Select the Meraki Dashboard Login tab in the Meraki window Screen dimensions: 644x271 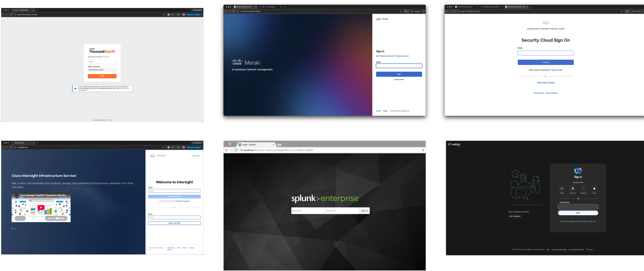click(245, 7)
